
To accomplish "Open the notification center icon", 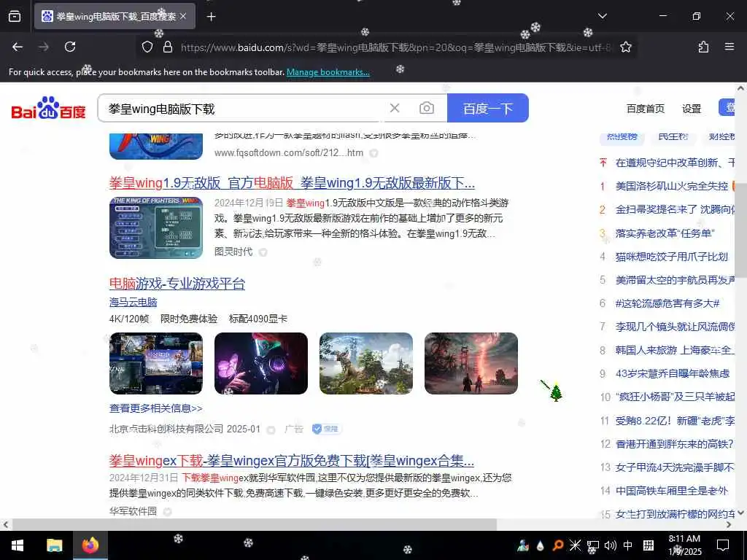I will click(723, 545).
